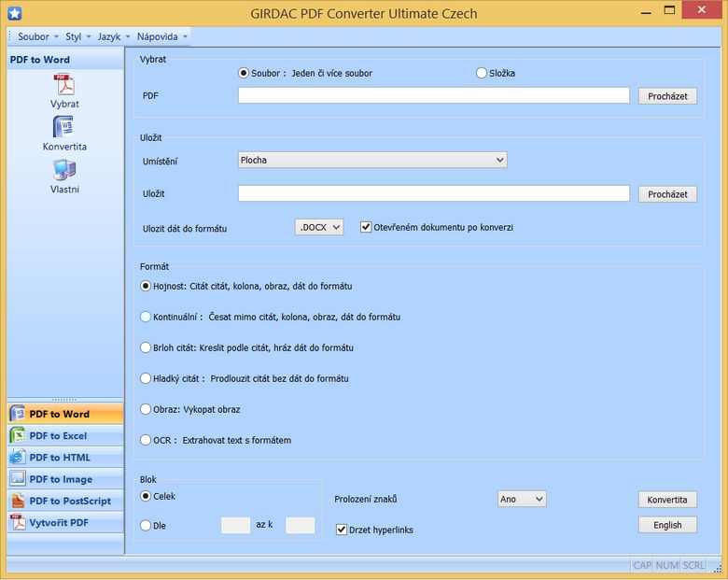728x580 pixels.
Task: Click the PDF file path input field
Action: pos(434,95)
